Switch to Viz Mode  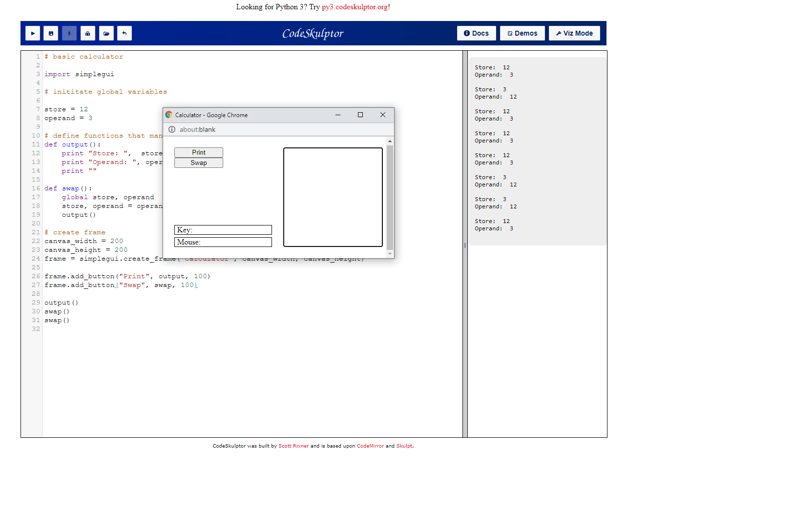point(574,33)
